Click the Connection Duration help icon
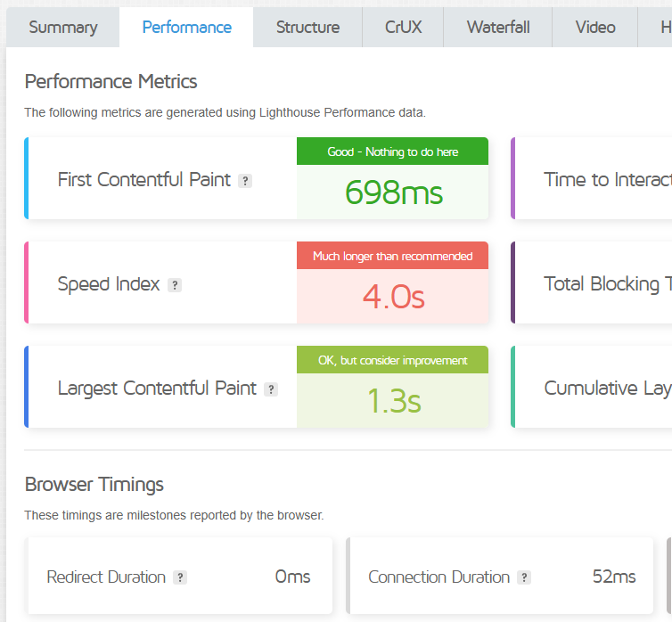 (524, 577)
